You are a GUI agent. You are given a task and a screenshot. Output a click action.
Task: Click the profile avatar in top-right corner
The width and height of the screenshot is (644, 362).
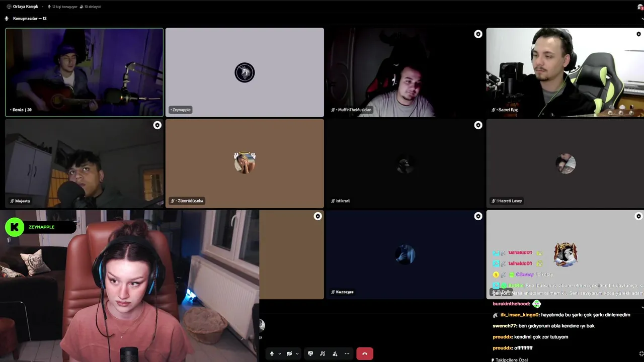click(x=640, y=7)
